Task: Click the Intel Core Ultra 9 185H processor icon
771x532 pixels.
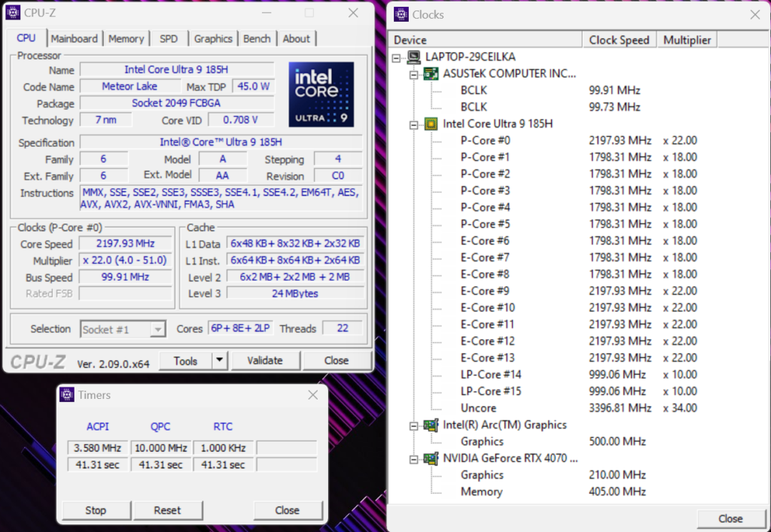Action: pyautogui.click(x=431, y=124)
